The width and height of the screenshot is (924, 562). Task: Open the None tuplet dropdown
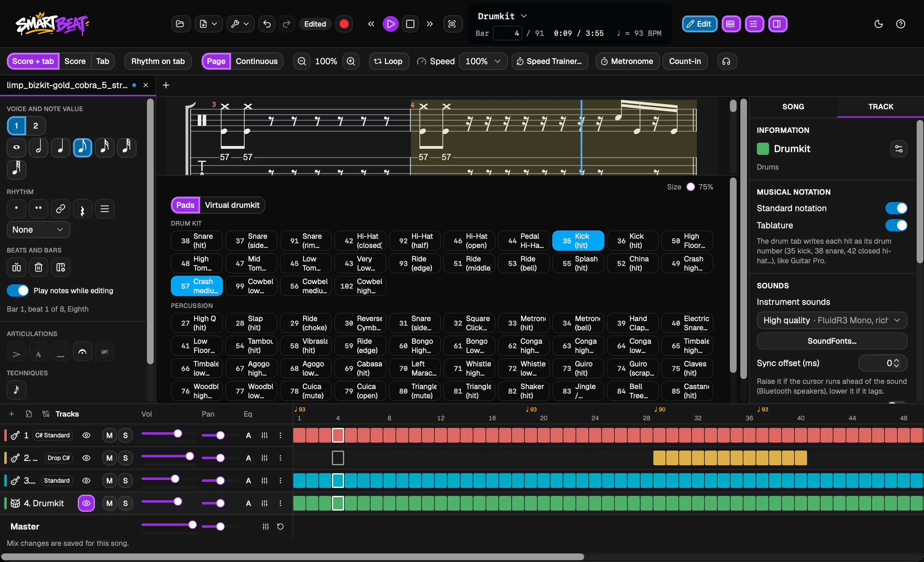tap(38, 230)
